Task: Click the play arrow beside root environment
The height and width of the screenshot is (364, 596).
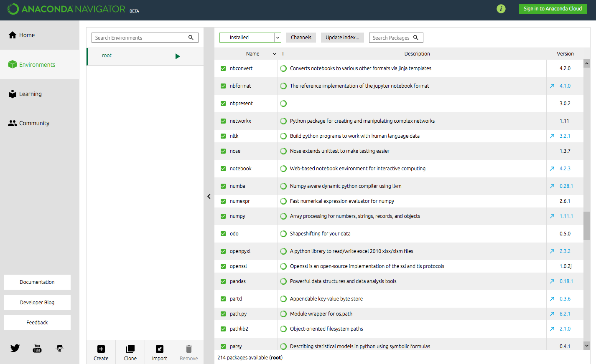Action: coord(178,56)
